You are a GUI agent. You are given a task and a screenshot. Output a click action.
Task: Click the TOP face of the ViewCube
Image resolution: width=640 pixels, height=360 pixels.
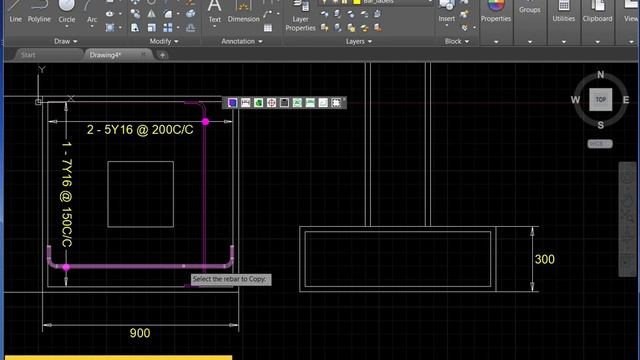tap(600, 100)
